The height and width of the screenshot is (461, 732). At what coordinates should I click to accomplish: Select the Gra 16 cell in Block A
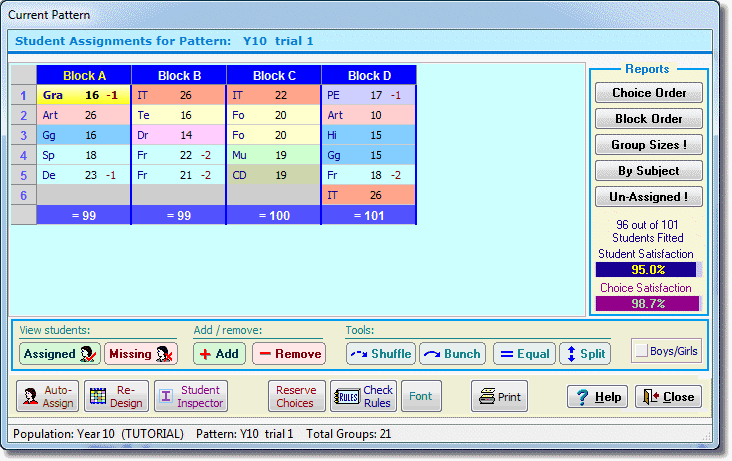click(x=84, y=95)
